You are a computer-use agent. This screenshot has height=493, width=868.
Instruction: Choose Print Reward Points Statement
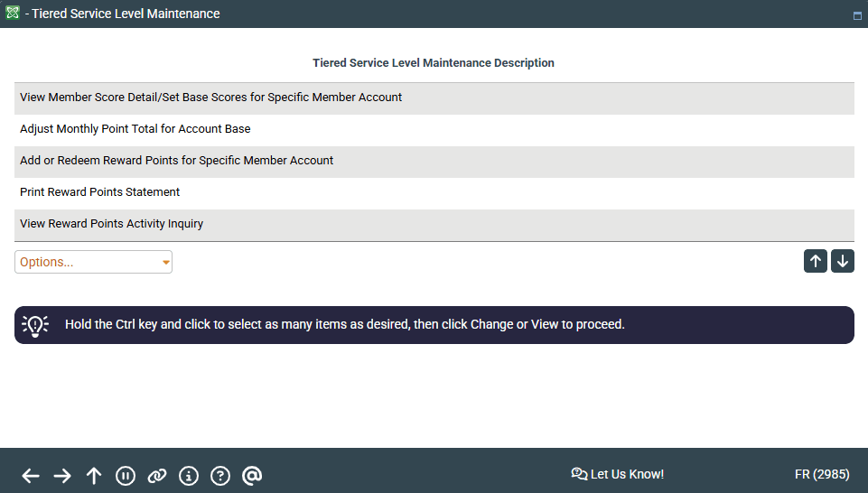(100, 192)
